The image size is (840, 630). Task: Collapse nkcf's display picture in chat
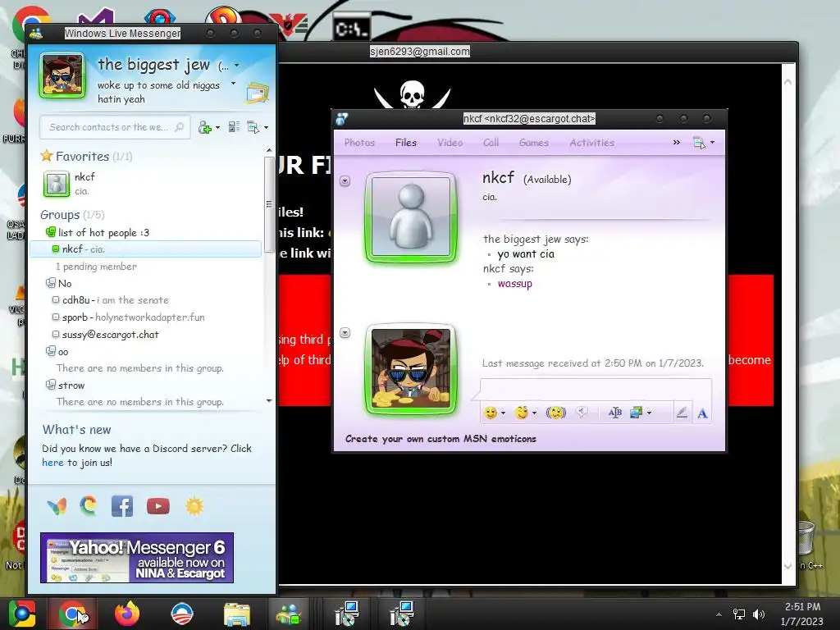click(345, 181)
